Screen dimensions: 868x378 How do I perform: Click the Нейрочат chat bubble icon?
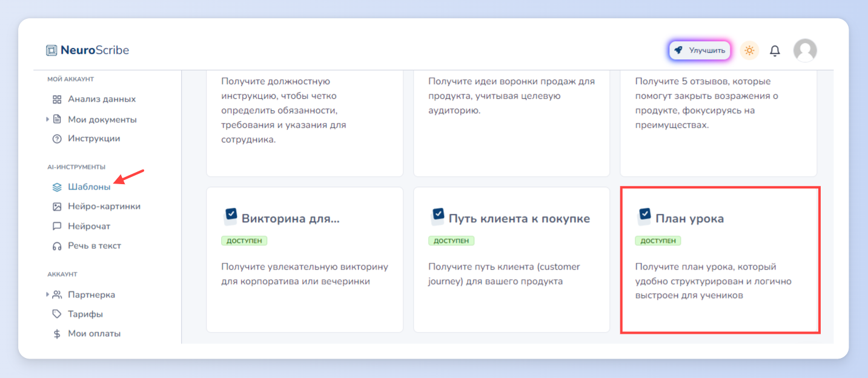(57, 227)
